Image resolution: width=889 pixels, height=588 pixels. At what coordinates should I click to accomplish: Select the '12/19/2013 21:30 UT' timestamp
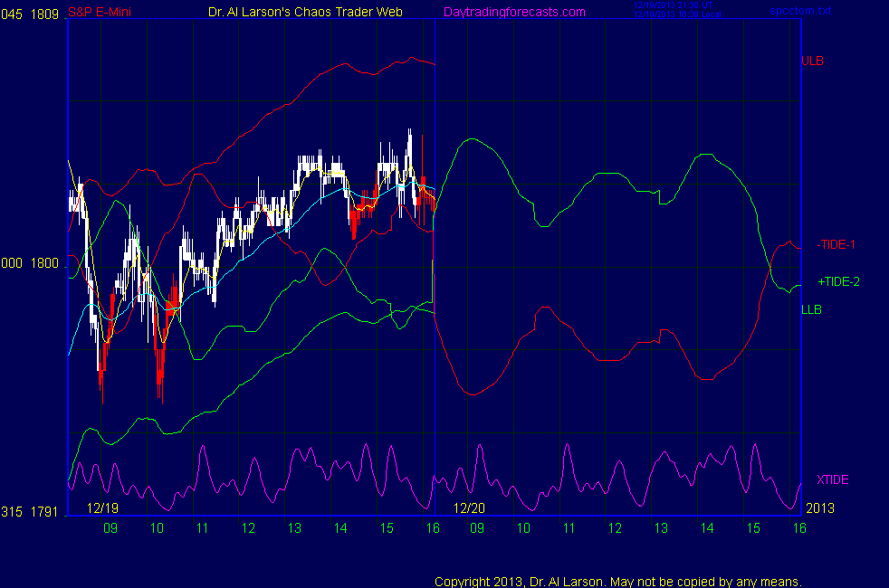click(673, 5)
